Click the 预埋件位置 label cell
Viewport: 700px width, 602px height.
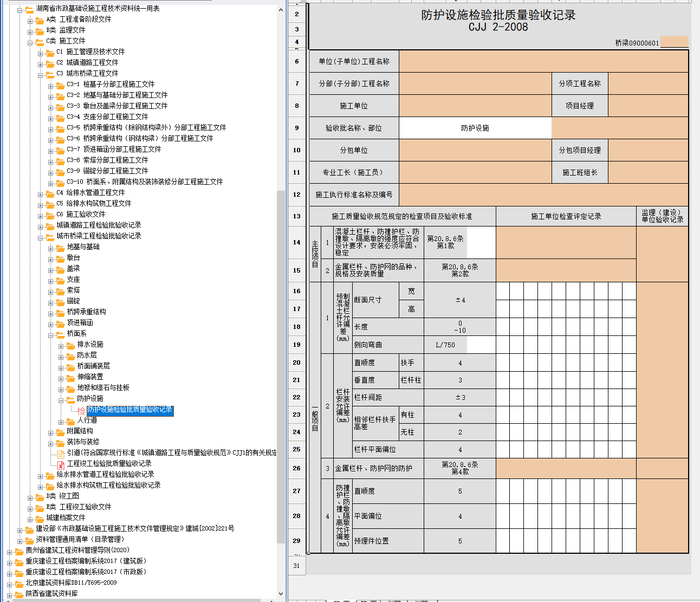[388, 541]
